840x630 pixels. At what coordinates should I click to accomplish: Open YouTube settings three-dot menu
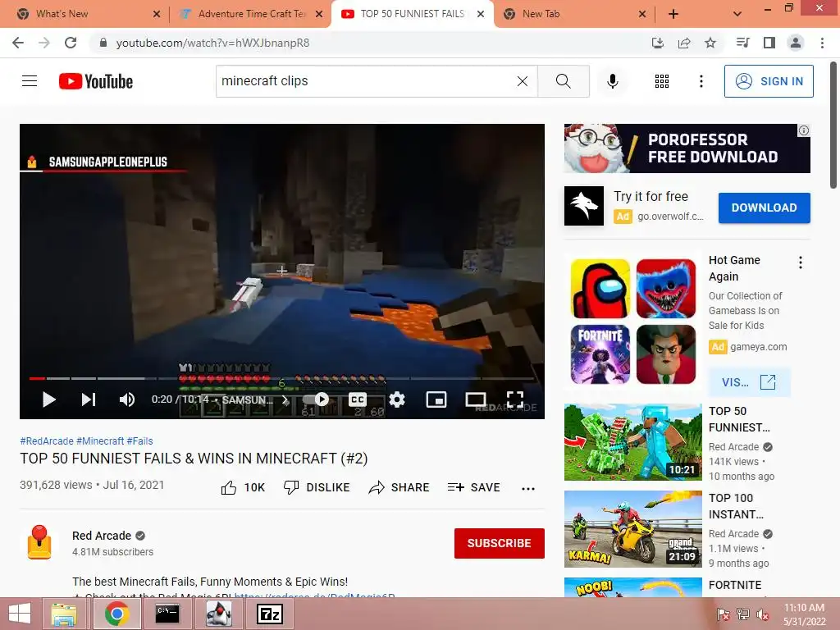[x=701, y=81]
